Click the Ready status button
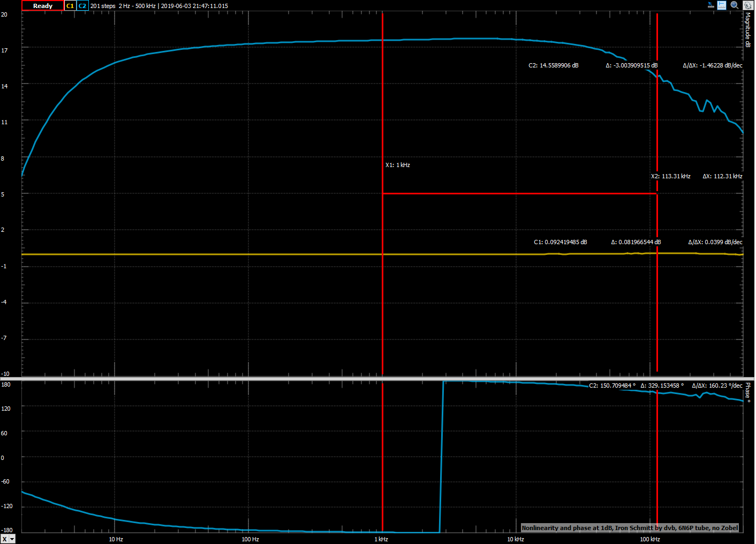The height and width of the screenshot is (544, 756). tap(42, 6)
